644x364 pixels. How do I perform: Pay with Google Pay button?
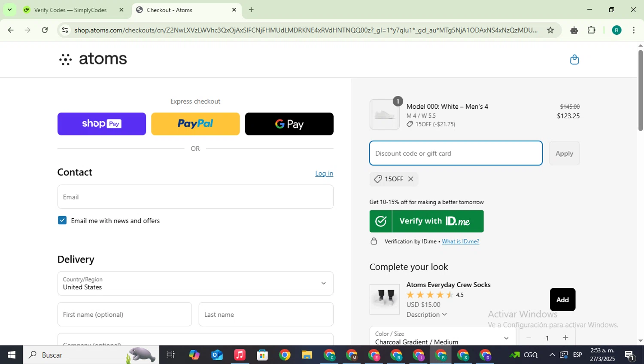(289, 124)
